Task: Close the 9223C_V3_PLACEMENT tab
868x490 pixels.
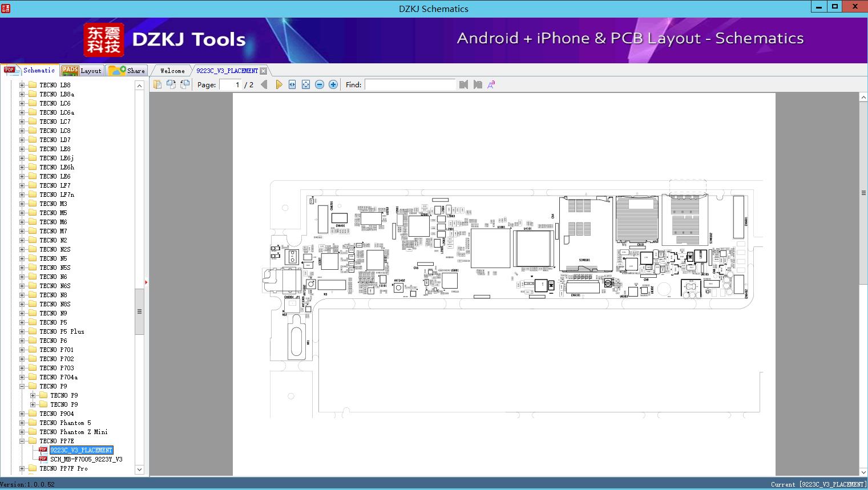Action: click(x=264, y=71)
